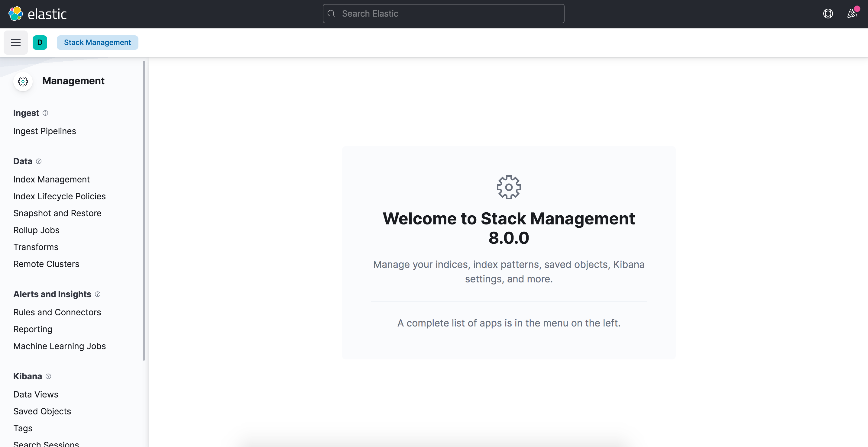Open Transforms

tap(36, 247)
